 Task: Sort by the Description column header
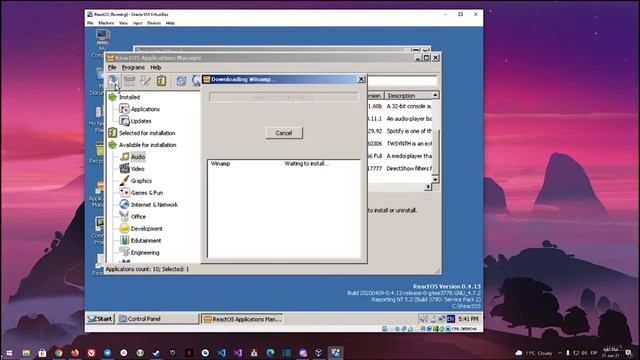point(407,96)
